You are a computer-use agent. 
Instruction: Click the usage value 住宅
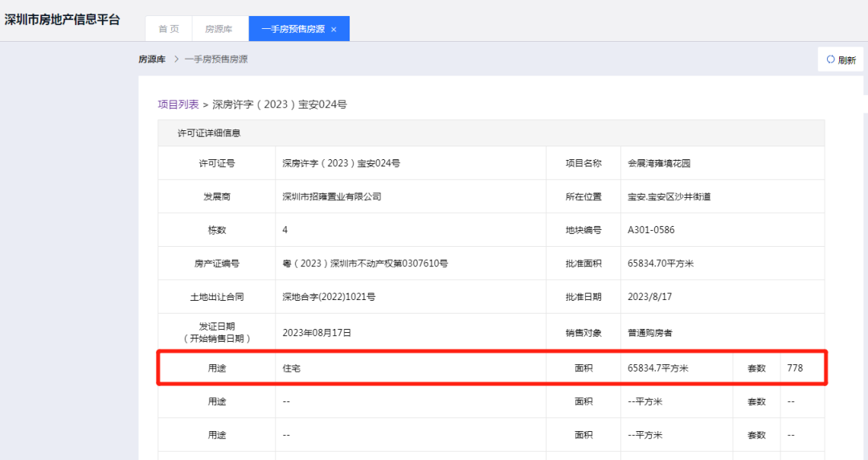point(291,368)
